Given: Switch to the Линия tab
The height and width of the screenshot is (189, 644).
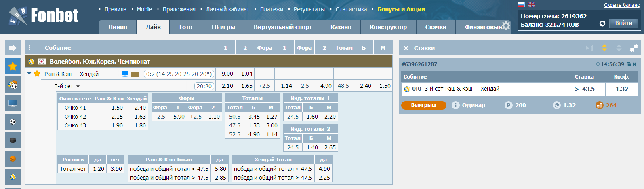Looking at the screenshot, I should [118, 27].
